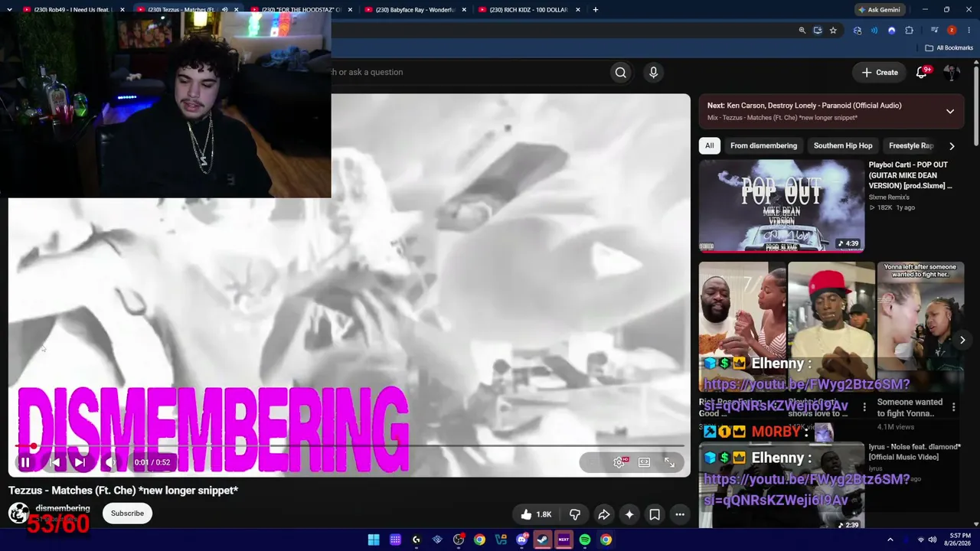Viewport: 980px width, 551px height.
Task: Open the Chrome three-dot menu
Action: pyautogui.click(x=969, y=31)
